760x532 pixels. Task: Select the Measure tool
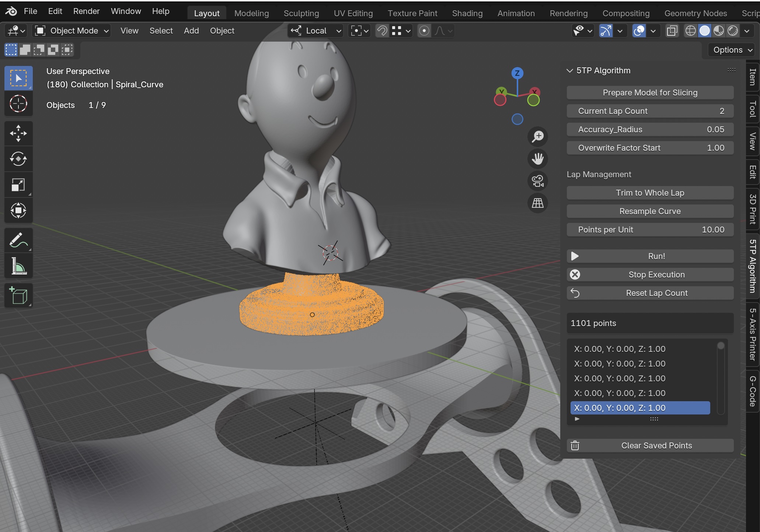pos(18,266)
